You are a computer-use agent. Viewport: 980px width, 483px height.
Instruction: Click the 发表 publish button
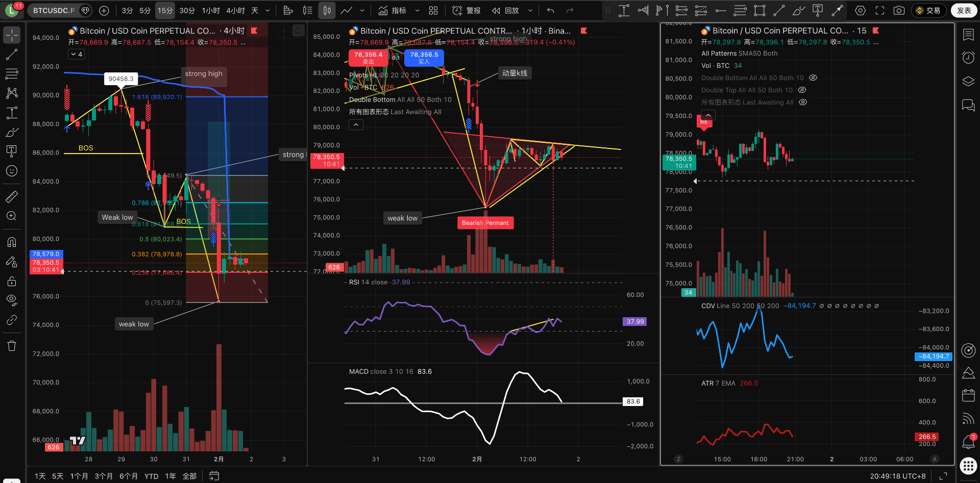coord(964,10)
